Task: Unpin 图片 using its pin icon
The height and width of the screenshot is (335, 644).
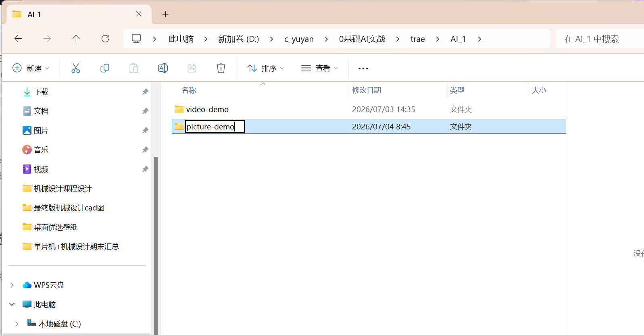Action: coord(145,131)
